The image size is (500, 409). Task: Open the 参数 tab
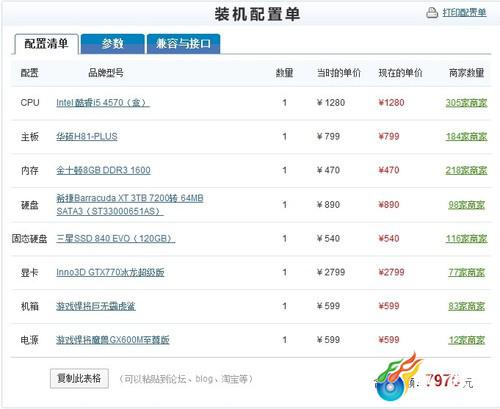(113, 44)
